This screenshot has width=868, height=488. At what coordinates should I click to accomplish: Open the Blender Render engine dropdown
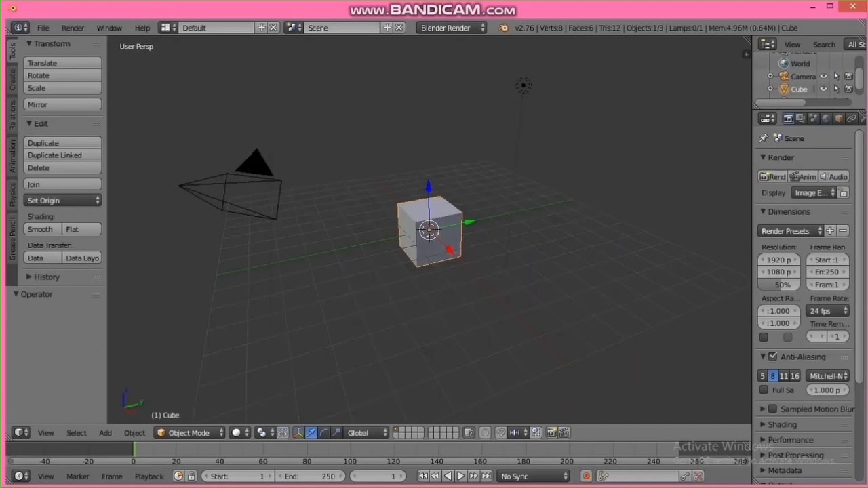click(x=452, y=28)
